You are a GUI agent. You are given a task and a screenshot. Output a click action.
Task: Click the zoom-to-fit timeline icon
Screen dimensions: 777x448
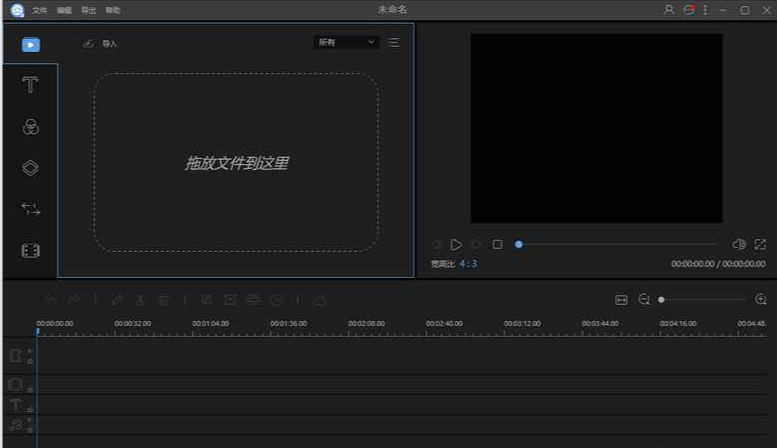coord(621,299)
